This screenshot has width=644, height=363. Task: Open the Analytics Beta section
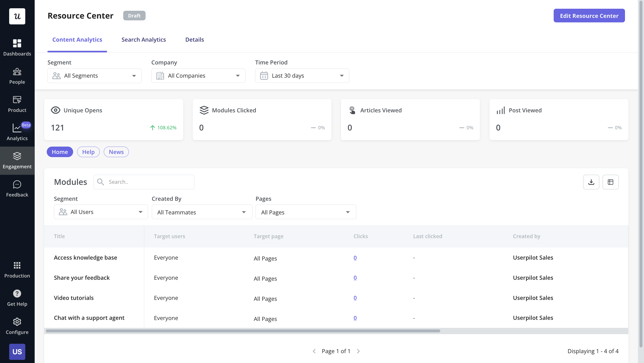coord(17,131)
